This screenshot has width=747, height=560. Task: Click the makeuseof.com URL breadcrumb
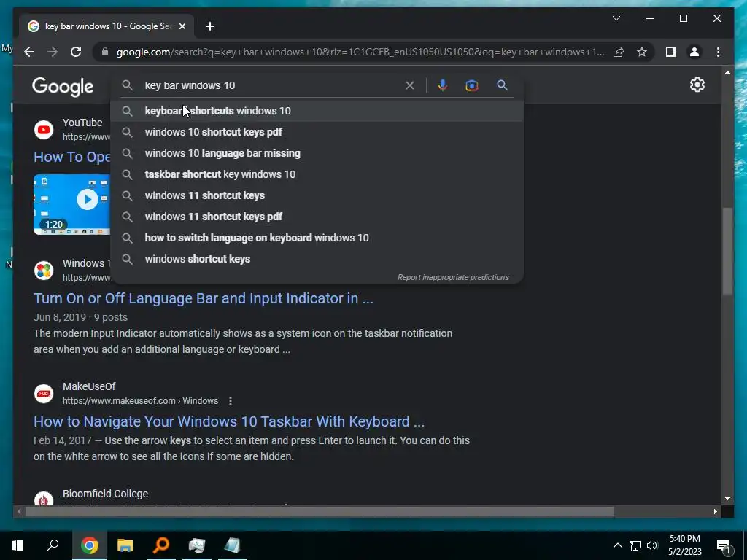pyautogui.click(x=140, y=401)
